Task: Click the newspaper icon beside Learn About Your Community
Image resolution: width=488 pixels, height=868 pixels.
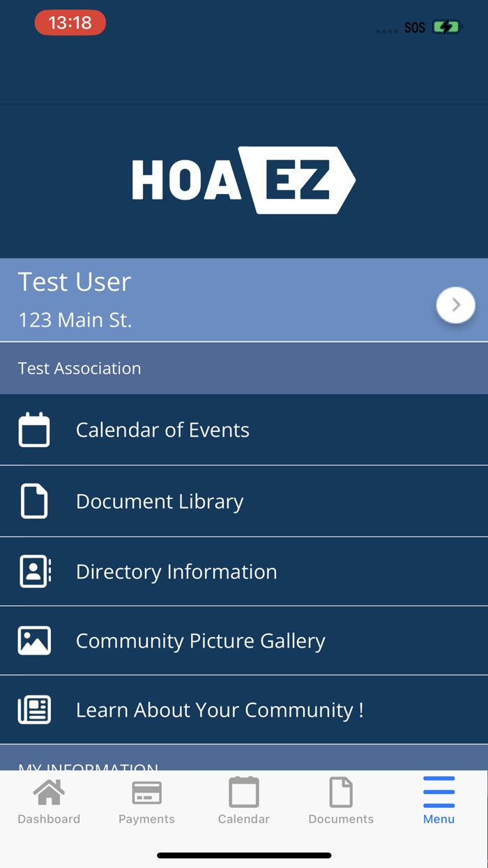Action: pos(34,709)
